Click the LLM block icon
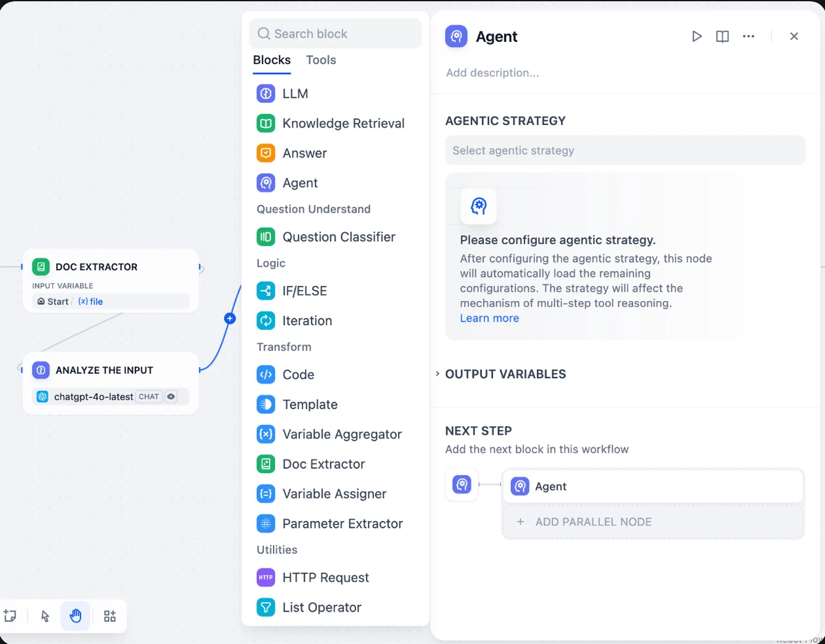Screen dimensions: 825x644 pos(266,93)
